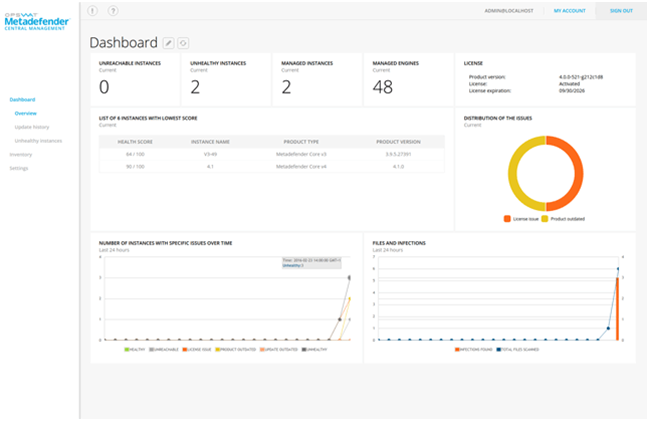Click health score 90 / 100

coord(135,167)
